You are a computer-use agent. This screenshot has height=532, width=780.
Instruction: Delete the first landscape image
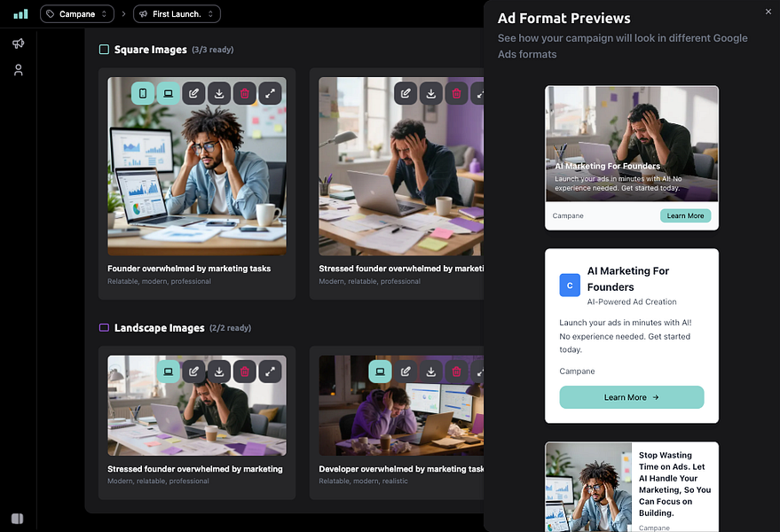tap(244, 372)
